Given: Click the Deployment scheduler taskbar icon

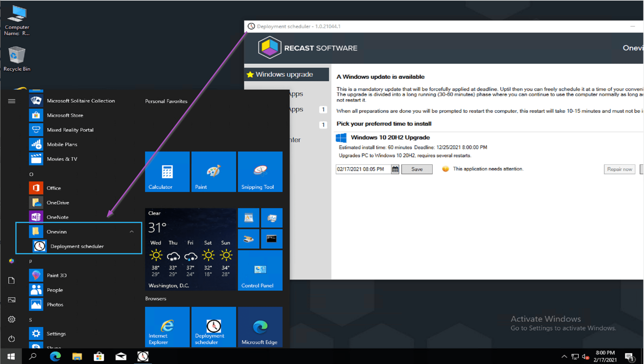Looking at the screenshot, I should tap(143, 356).
